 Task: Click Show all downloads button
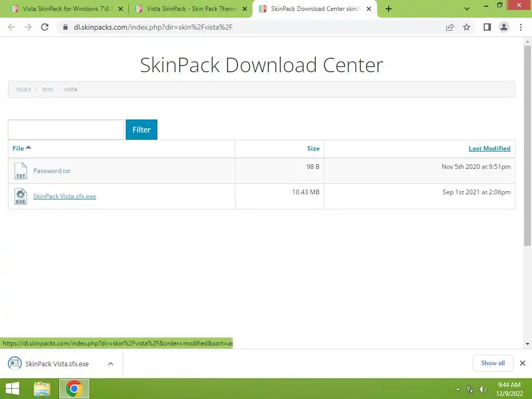point(493,363)
